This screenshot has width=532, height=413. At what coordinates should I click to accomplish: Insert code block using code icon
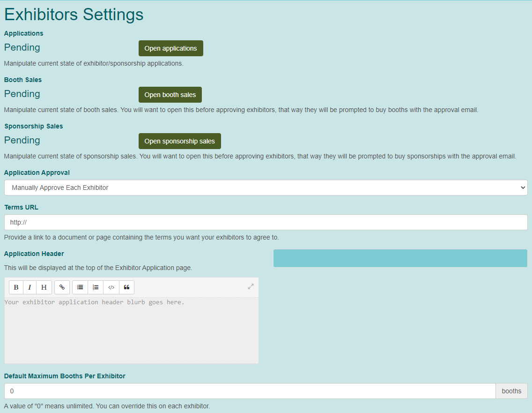(x=111, y=287)
